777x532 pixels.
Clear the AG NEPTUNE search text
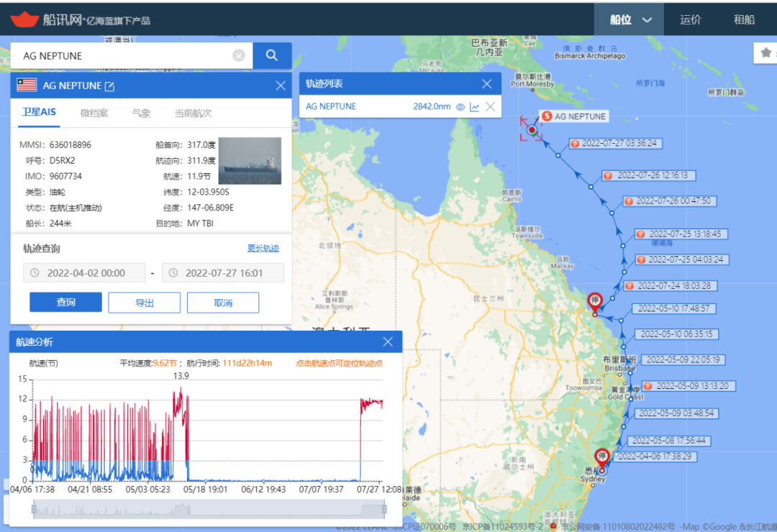click(x=239, y=55)
